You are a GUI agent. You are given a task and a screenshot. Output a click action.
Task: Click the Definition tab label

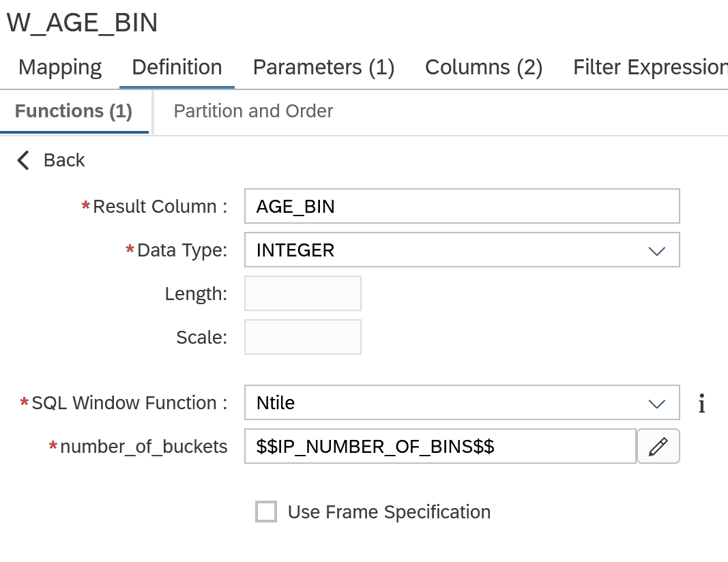tap(177, 67)
